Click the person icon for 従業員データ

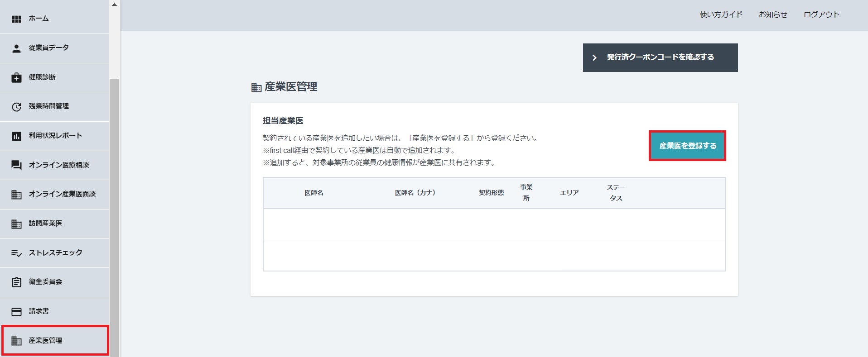16,48
